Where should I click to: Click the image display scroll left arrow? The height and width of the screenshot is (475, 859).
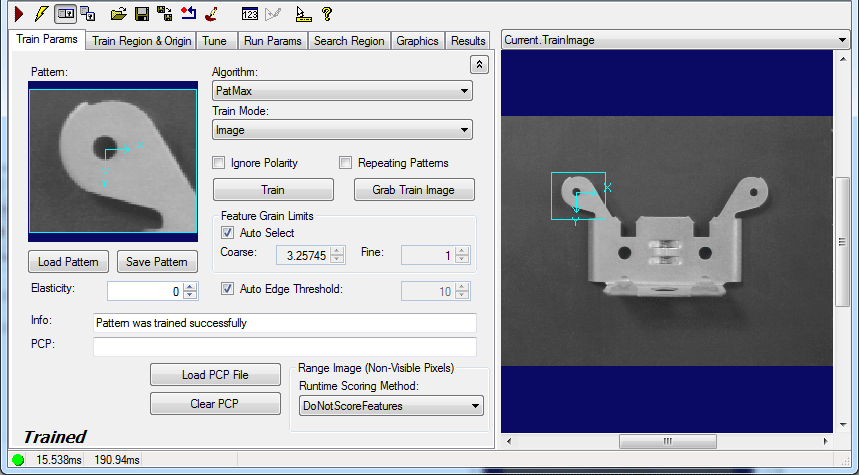tap(509, 441)
